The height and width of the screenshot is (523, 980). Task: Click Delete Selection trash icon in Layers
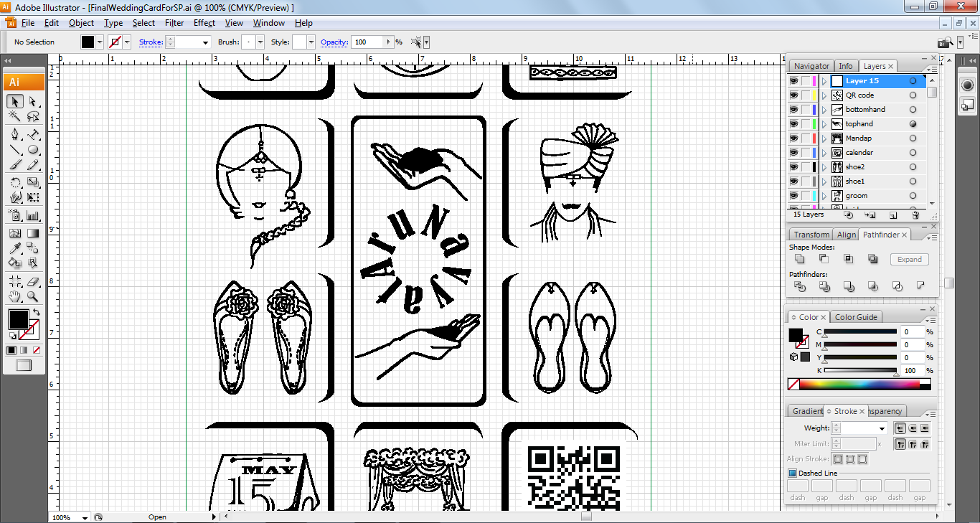pyautogui.click(x=915, y=215)
